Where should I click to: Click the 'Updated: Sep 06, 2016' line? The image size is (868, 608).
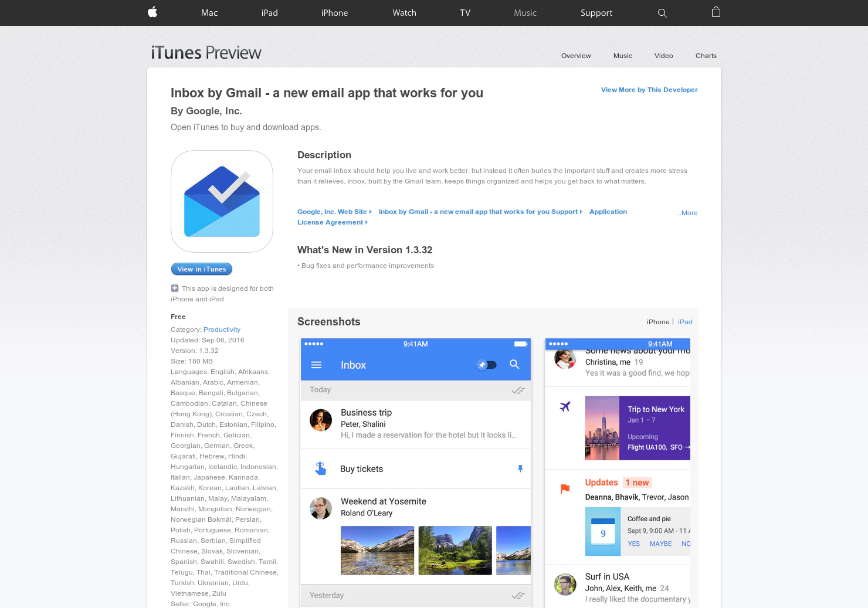(208, 340)
